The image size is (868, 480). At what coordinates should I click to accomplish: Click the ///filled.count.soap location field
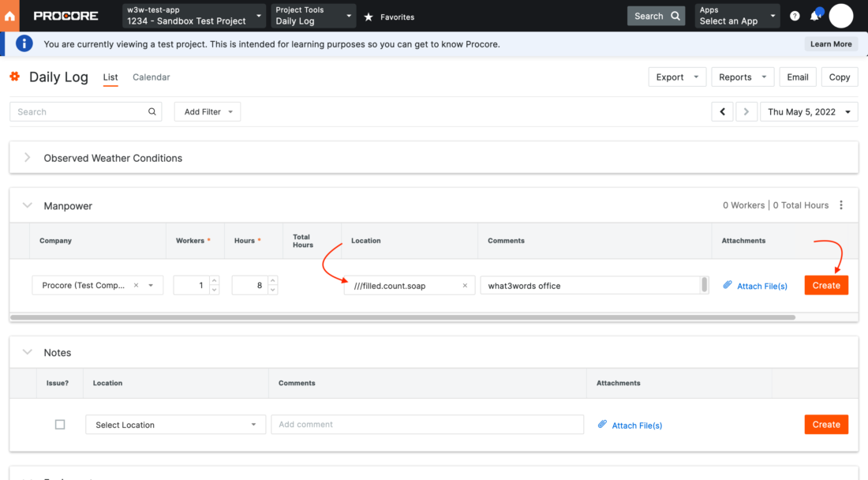(x=409, y=286)
